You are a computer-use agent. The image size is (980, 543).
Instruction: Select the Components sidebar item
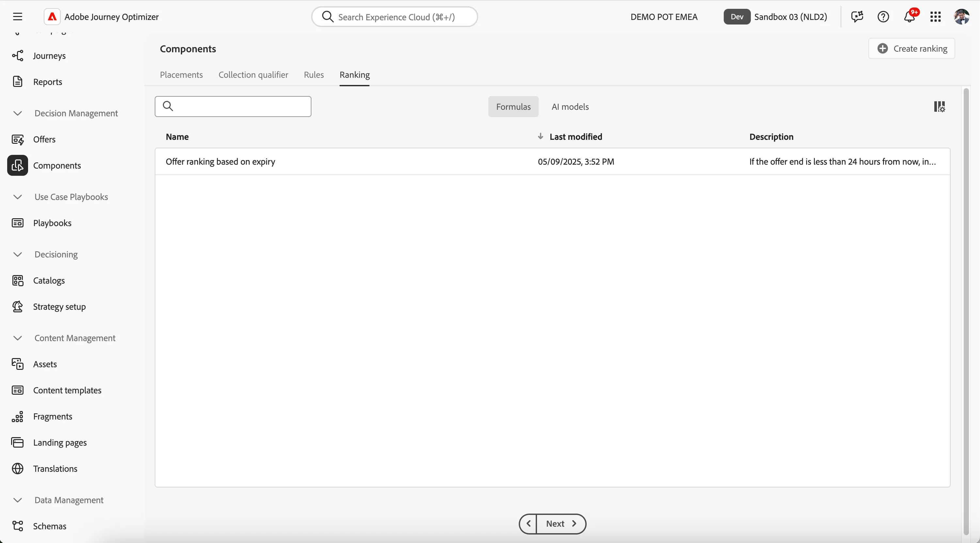(x=57, y=165)
